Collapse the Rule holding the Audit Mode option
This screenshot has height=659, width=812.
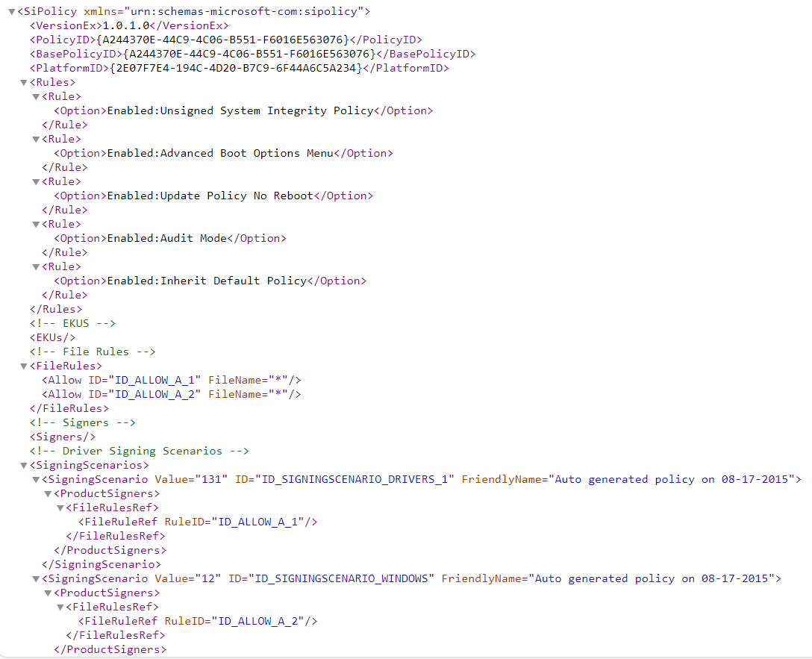pos(36,224)
